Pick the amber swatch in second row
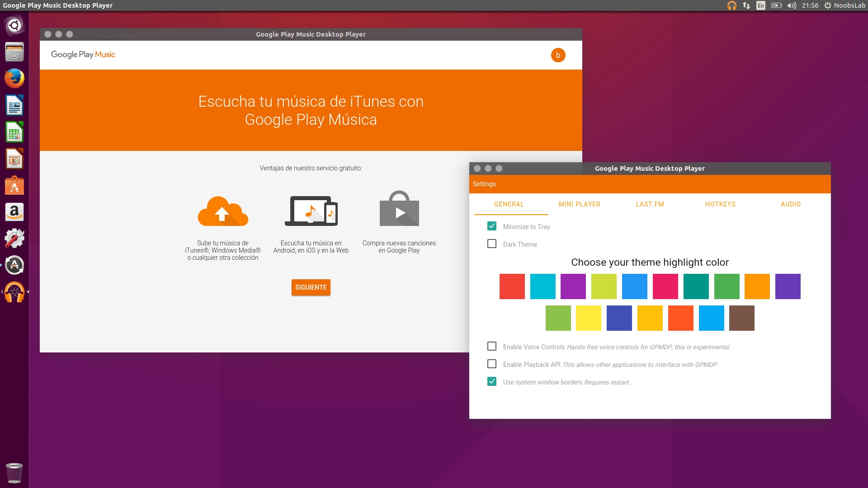This screenshot has width=868, height=488. coord(650,318)
